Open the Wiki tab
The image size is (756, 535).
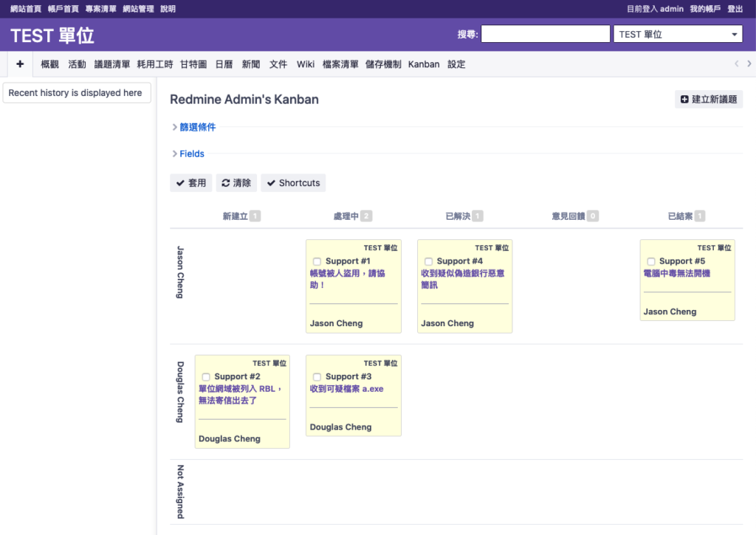(306, 64)
